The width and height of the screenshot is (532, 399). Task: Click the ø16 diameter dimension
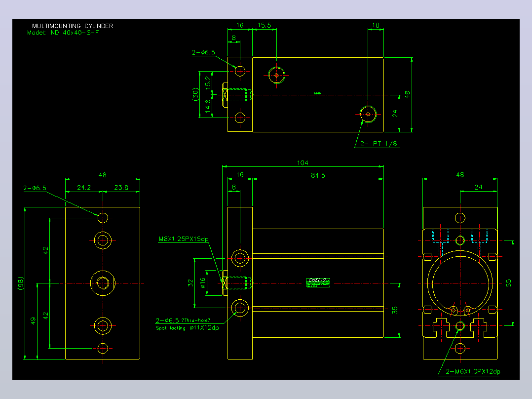coord(202,283)
